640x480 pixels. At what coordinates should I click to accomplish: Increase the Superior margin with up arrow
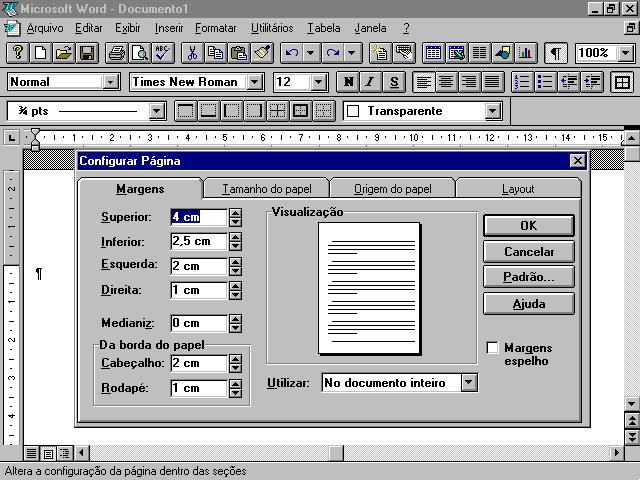point(235,212)
